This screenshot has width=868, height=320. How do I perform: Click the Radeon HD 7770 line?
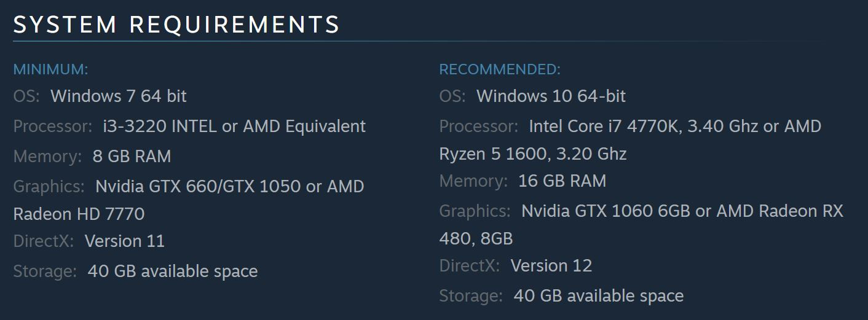tap(79, 214)
